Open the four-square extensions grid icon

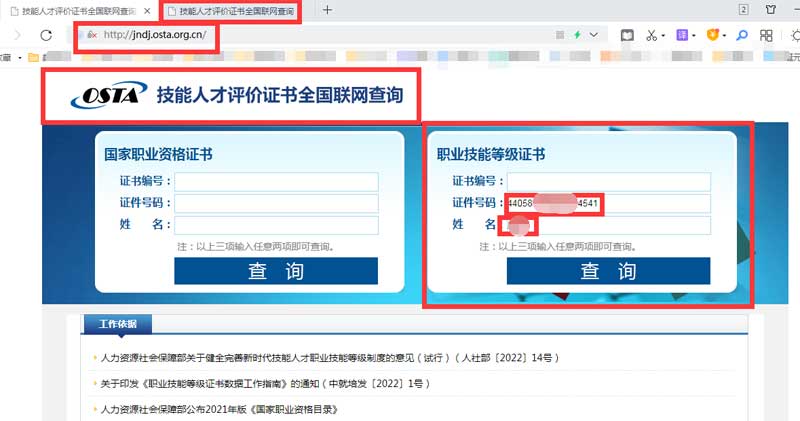[x=768, y=34]
